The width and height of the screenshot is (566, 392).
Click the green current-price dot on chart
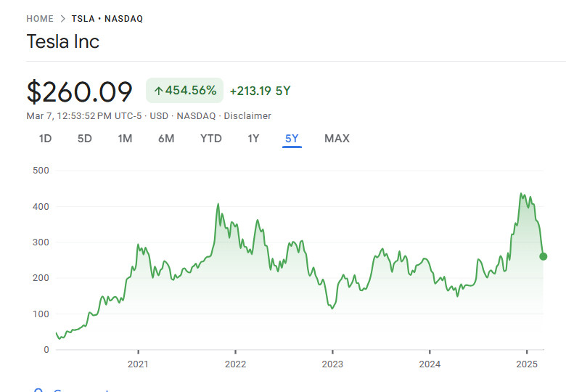[544, 257]
